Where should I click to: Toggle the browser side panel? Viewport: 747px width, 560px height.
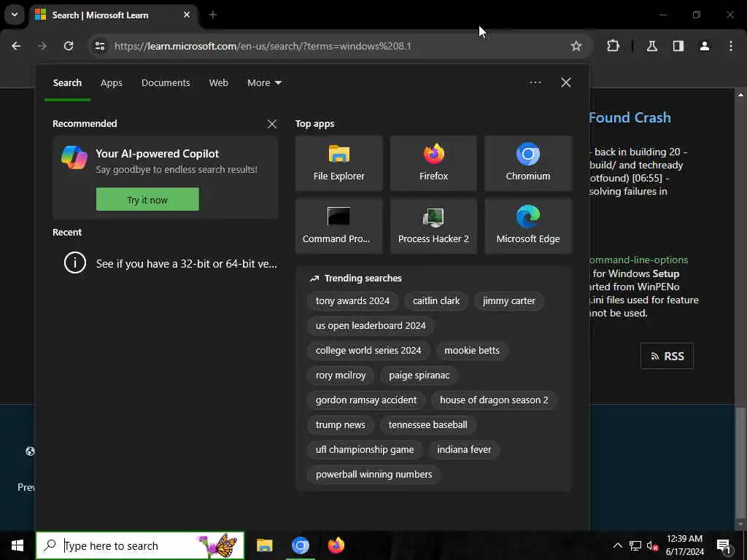click(678, 46)
